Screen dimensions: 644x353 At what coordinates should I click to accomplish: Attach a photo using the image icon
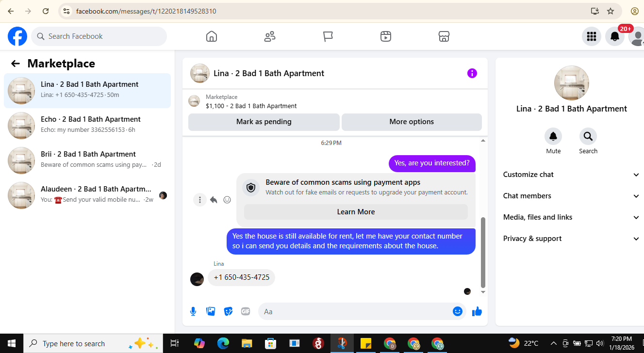211,311
